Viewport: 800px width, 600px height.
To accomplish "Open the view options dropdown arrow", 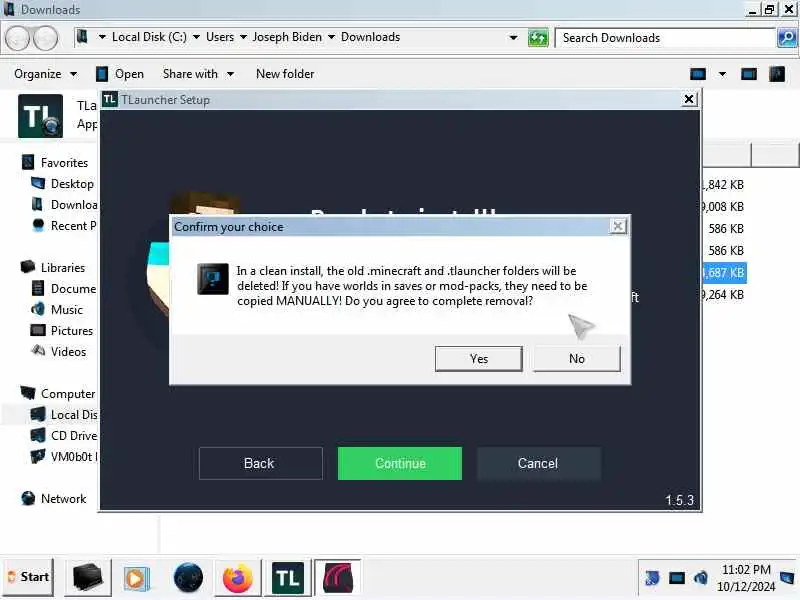I will pos(722,74).
